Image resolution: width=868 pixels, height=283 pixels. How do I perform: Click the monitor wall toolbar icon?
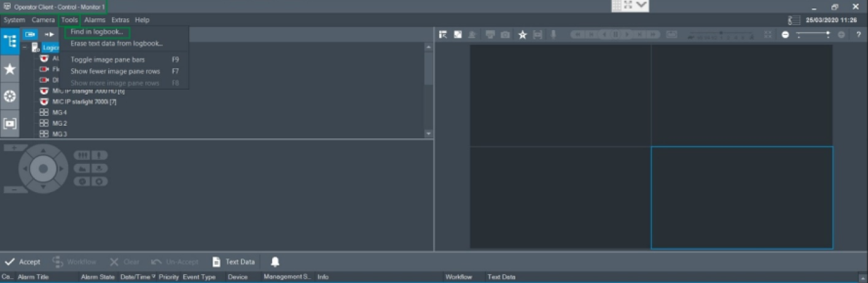pyautogui.click(x=490, y=34)
